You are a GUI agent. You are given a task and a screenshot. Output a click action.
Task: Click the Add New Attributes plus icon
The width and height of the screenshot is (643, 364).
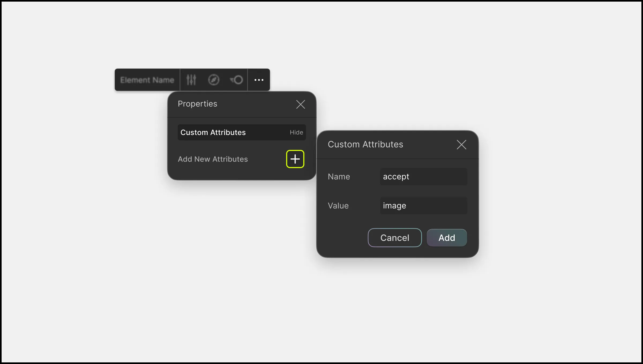tap(295, 159)
